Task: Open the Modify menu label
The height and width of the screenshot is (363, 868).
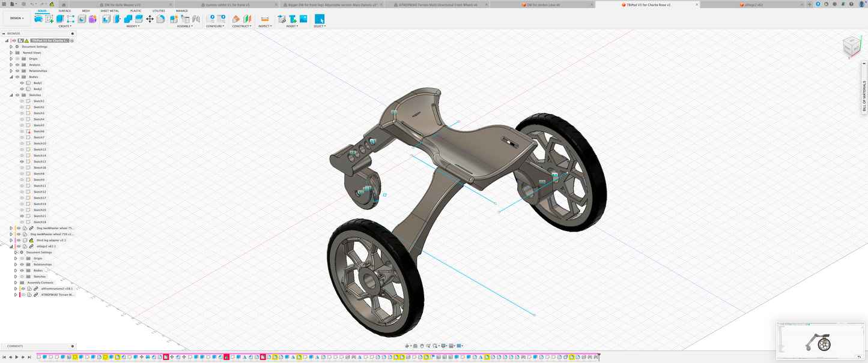Action: (x=133, y=26)
